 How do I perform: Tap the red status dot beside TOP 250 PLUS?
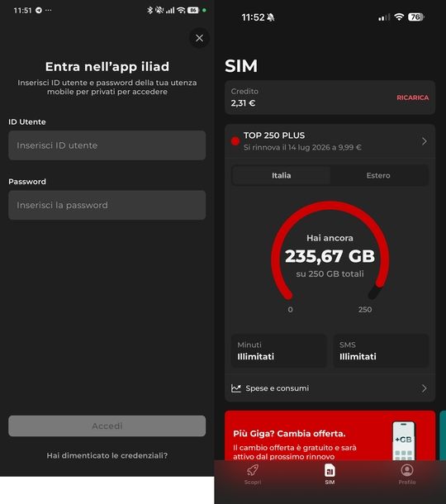pyautogui.click(x=235, y=141)
